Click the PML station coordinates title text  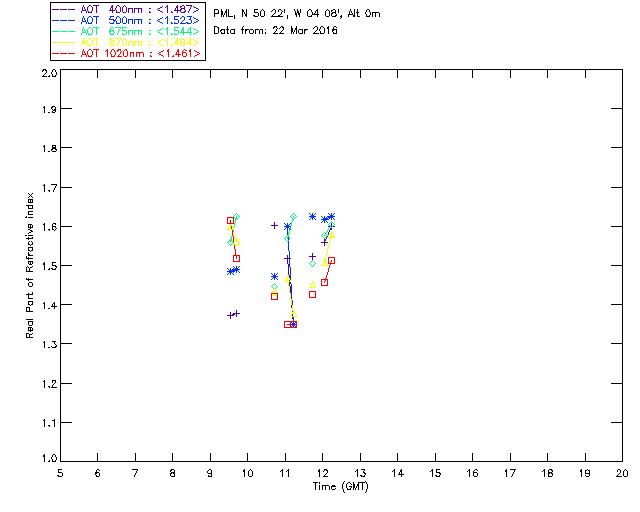point(297,13)
